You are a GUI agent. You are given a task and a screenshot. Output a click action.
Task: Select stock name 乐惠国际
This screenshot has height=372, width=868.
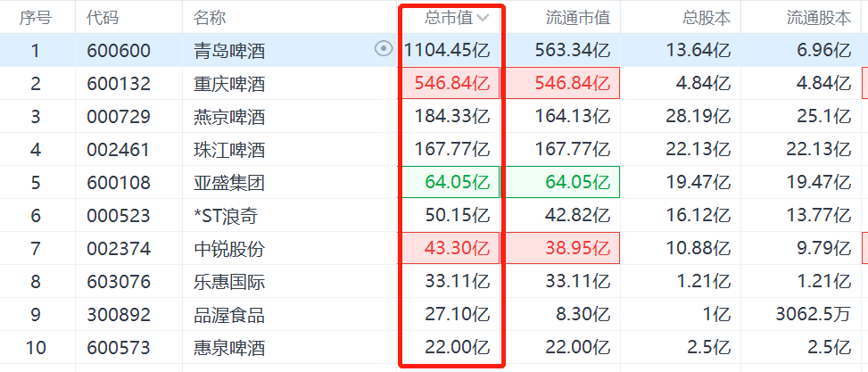tap(229, 282)
